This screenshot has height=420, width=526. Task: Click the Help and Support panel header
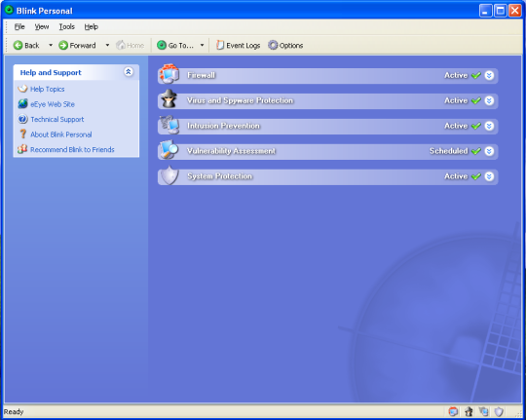(x=76, y=72)
